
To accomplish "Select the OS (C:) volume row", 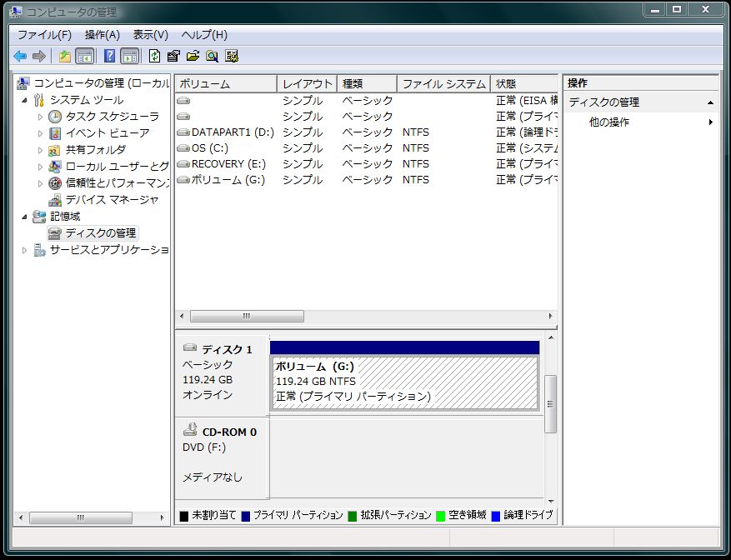I will (x=209, y=148).
